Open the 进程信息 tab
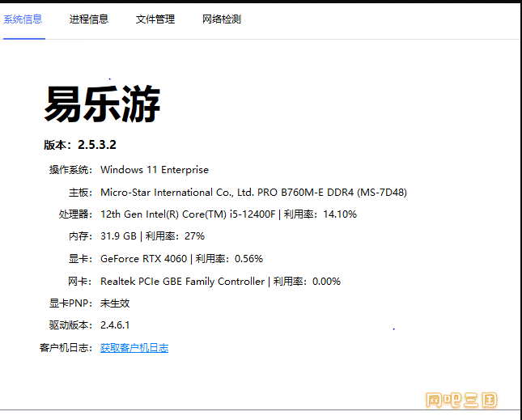This screenshot has height=420, width=522. coord(89,19)
